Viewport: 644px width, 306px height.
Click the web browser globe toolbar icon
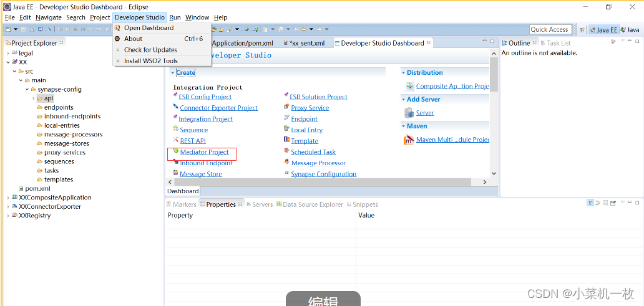click(246, 29)
